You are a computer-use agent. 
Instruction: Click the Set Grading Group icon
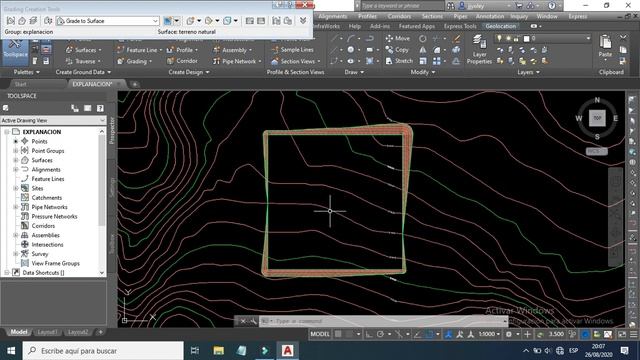(11, 21)
